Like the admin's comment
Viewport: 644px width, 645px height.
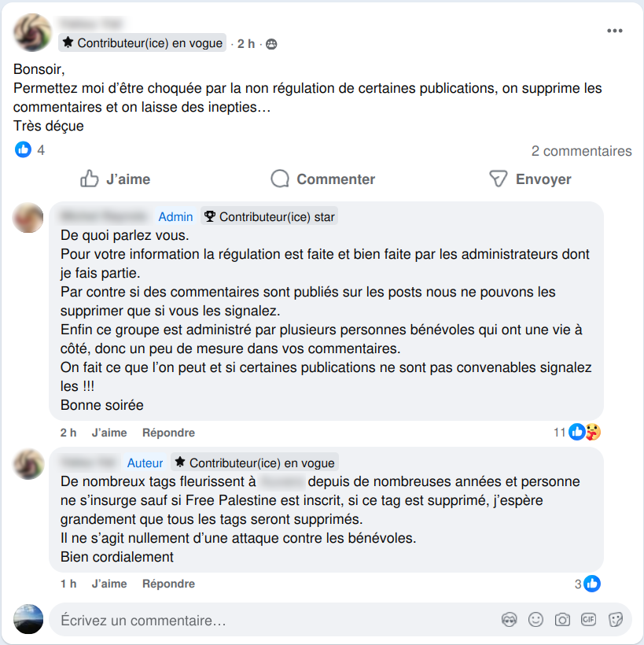pyautogui.click(x=109, y=433)
